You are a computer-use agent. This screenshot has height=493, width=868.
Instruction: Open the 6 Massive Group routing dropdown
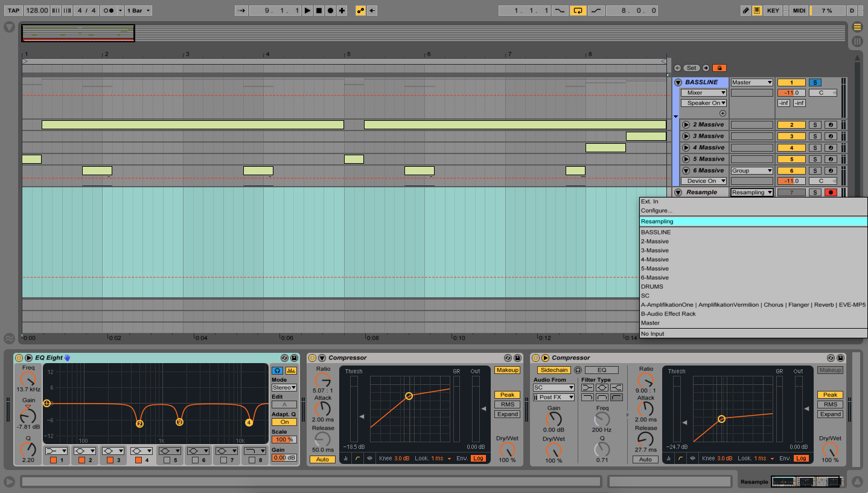tap(752, 170)
